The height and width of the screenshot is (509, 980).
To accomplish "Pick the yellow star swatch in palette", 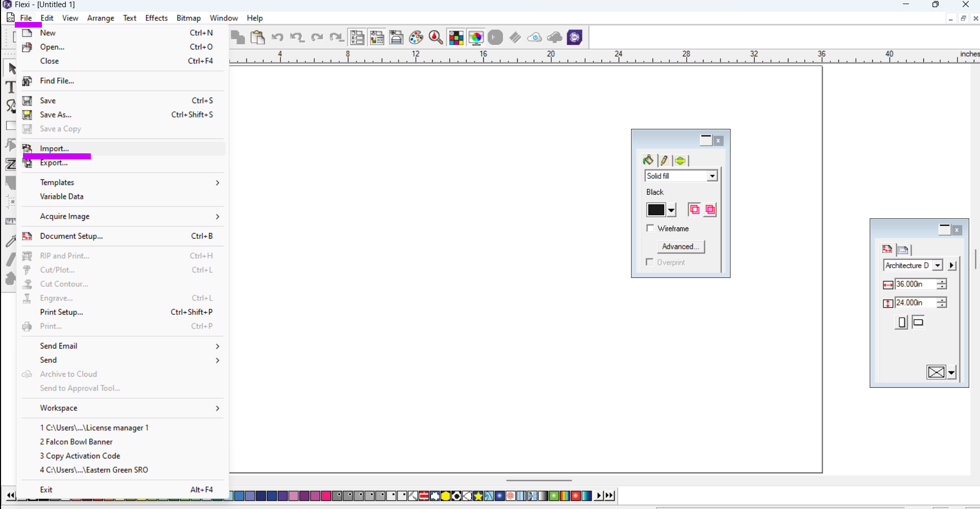I will coord(478,496).
